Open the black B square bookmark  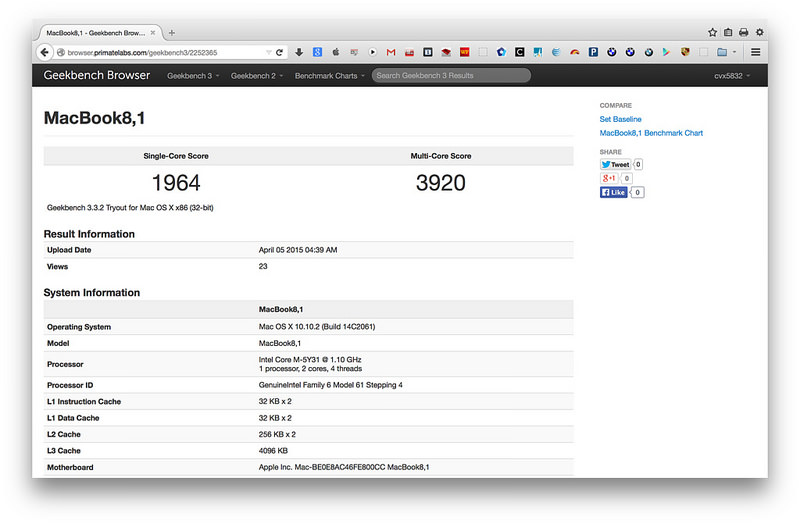[428, 52]
